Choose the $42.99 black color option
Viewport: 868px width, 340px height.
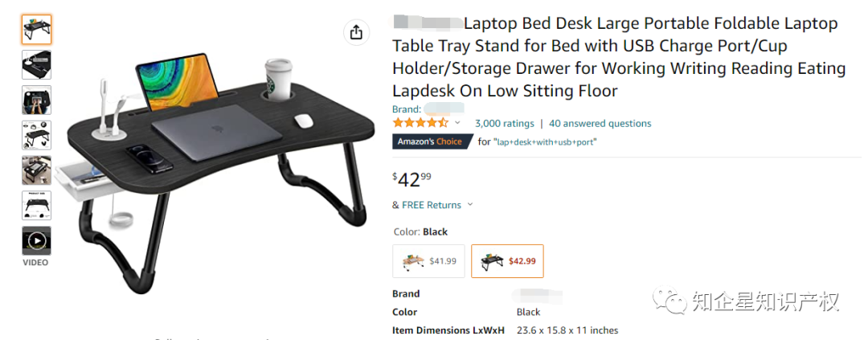point(507,260)
